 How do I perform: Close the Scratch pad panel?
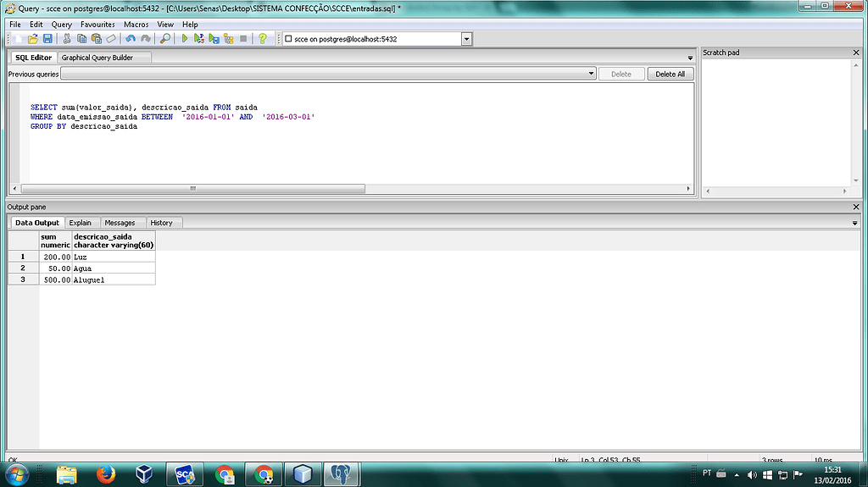[856, 53]
